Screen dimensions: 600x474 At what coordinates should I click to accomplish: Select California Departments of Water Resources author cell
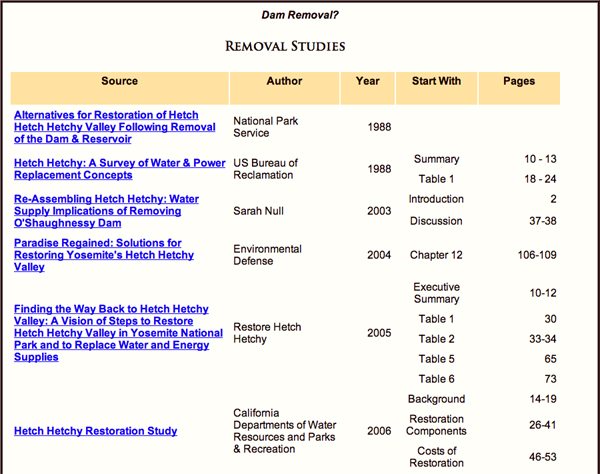[285, 431]
